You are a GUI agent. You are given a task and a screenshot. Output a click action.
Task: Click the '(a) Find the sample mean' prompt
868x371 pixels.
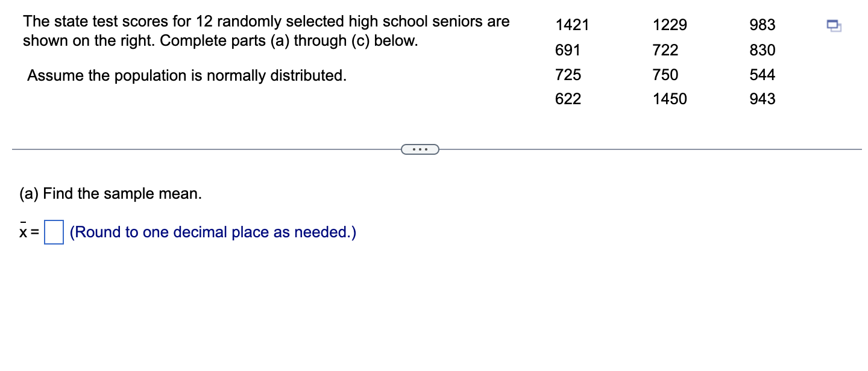[x=111, y=194]
